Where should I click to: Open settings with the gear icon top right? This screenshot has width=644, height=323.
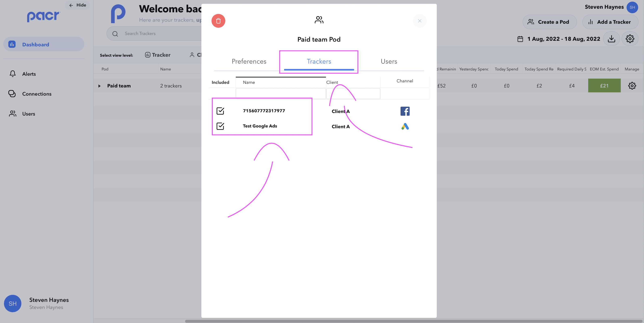[630, 39]
